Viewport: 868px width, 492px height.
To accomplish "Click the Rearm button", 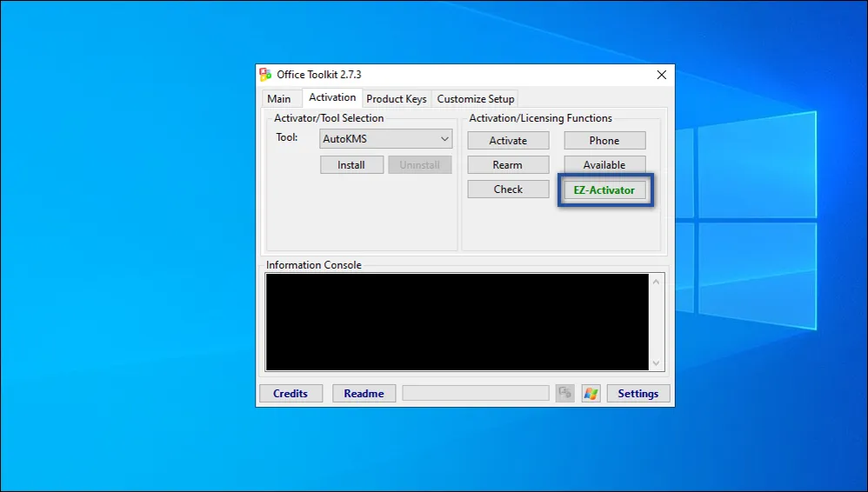I will [508, 165].
